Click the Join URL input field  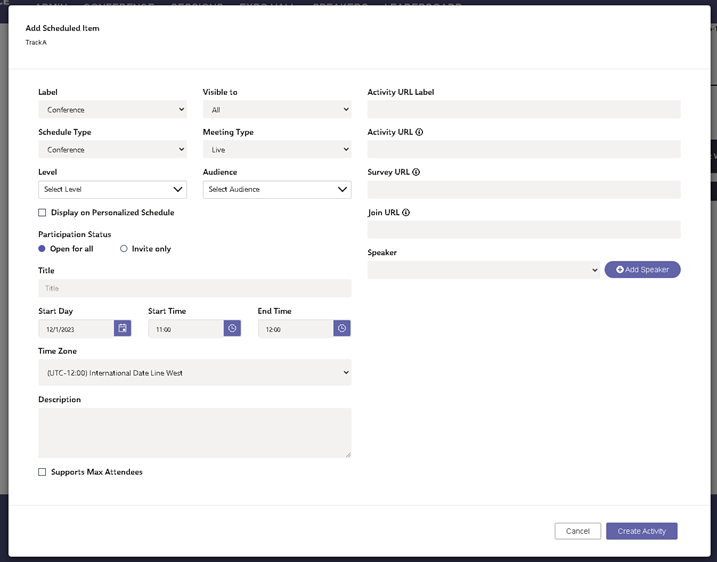coord(524,230)
